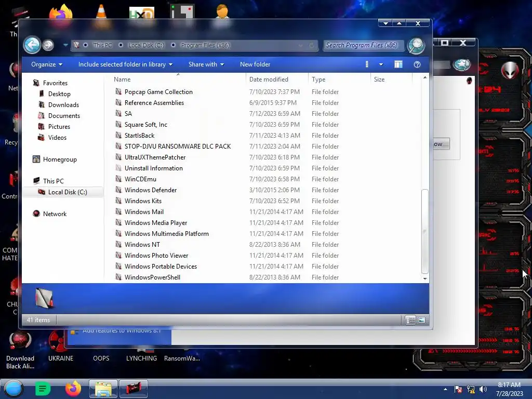Select Windows Defender folder icon
This screenshot has height=399, width=532.
coord(118,190)
